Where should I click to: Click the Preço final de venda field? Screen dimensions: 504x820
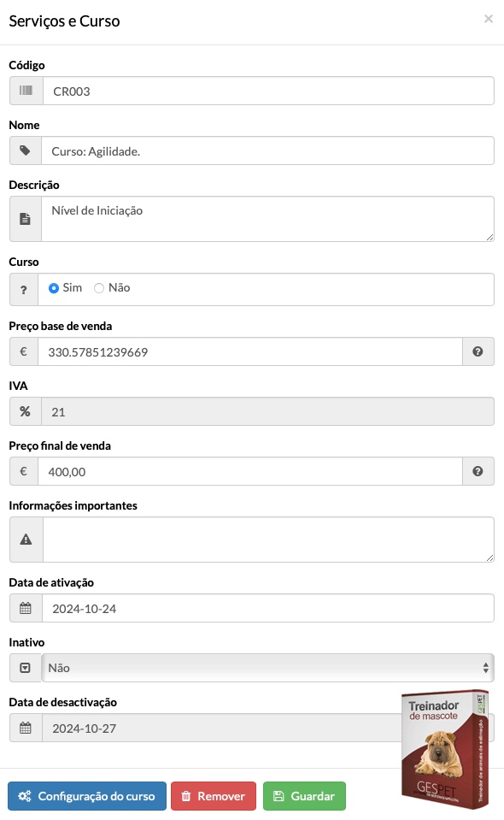click(250, 471)
